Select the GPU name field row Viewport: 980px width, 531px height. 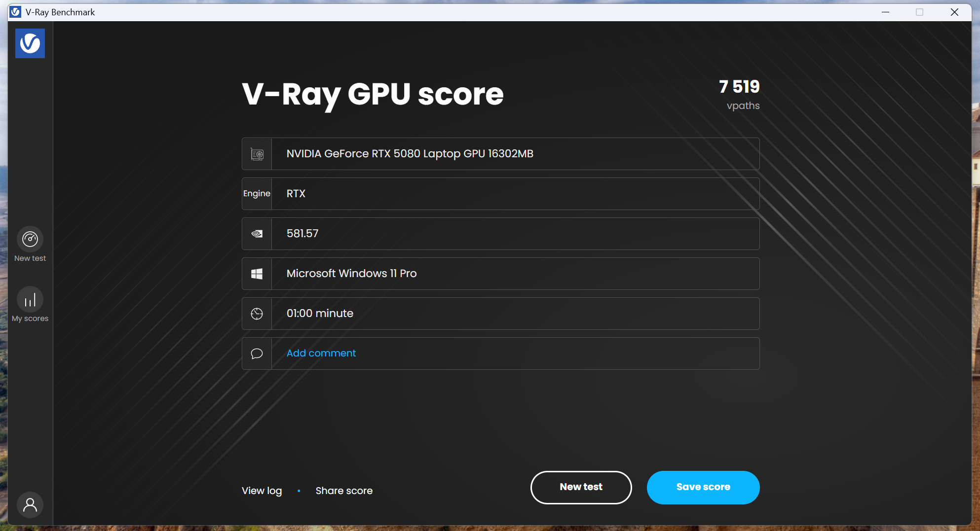click(515, 154)
